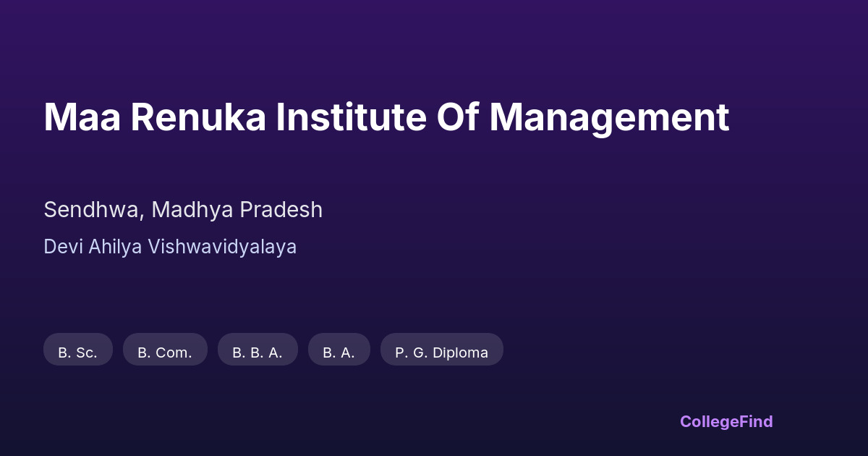Click the word "Ahilya" in university name
Screen dimensions: 868x456
click(116, 247)
